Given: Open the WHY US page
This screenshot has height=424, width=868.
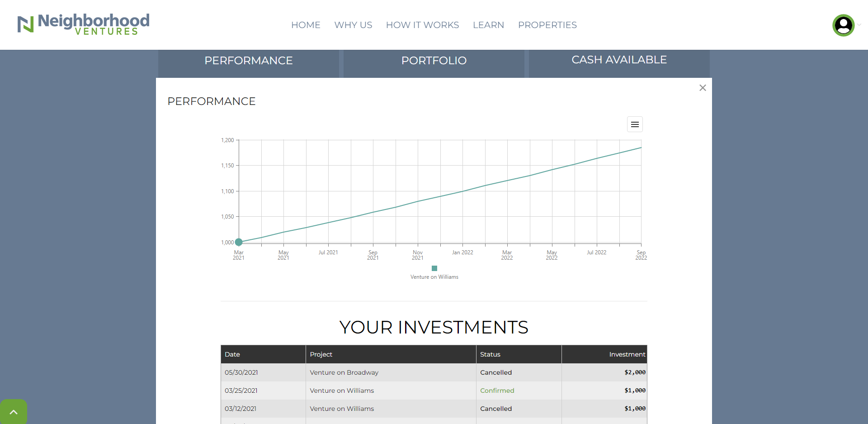Looking at the screenshot, I should coord(353,25).
